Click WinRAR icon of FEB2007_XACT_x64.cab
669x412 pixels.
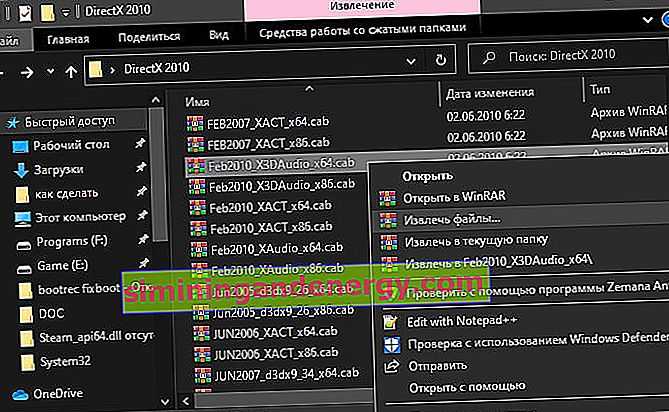tap(195, 124)
